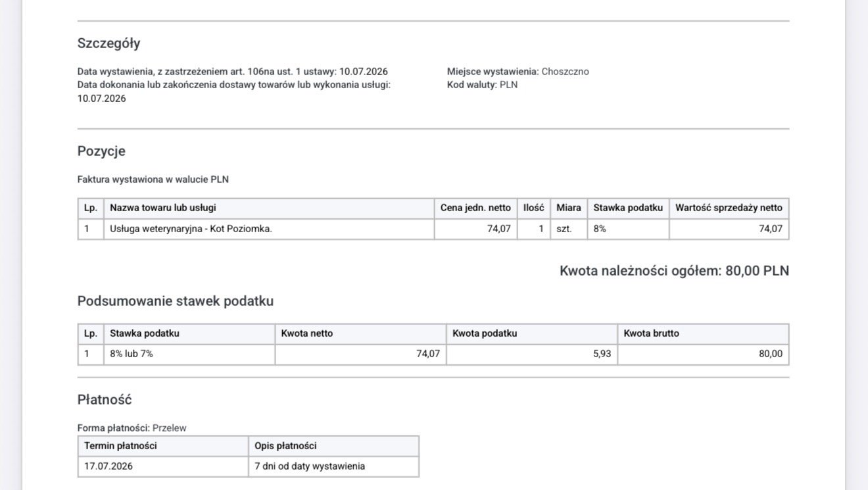Click the 5,93 tax amount cell
This screenshot has height=490, width=868.
[x=532, y=355]
